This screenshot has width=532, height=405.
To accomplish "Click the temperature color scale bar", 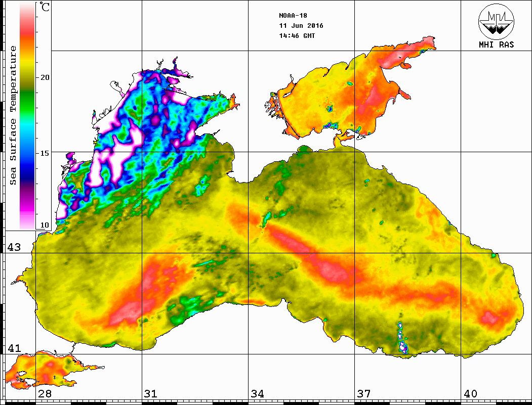I will point(27,116).
